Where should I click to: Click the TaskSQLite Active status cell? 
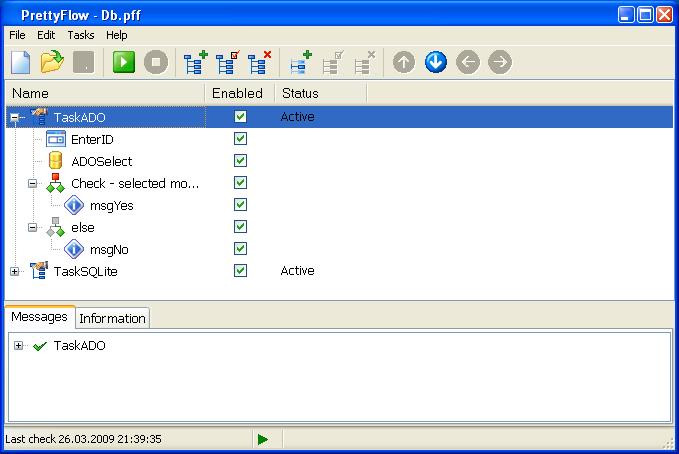(297, 271)
